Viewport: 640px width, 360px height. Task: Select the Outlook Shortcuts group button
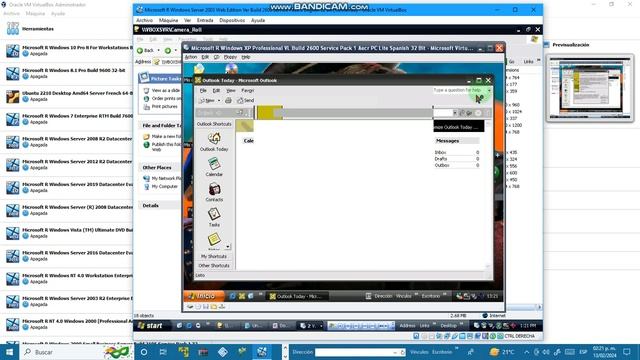[214, 124]
